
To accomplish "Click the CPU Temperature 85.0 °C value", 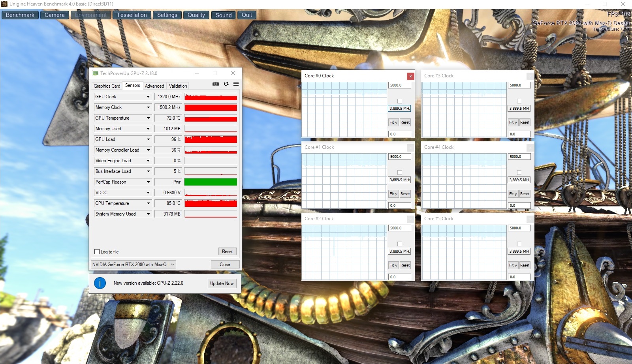I will click(x=168, y=203).
